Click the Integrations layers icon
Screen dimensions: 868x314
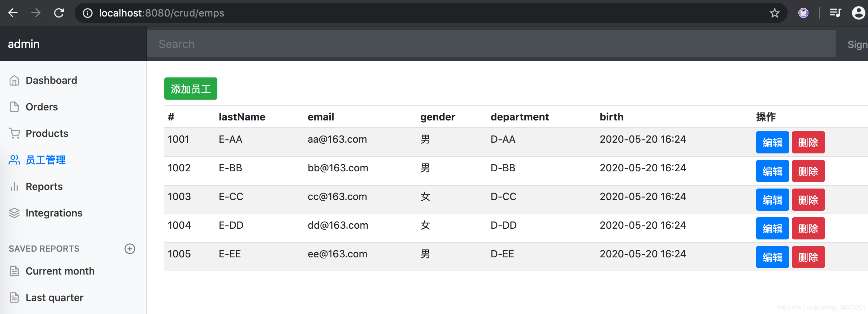point(14,213)
